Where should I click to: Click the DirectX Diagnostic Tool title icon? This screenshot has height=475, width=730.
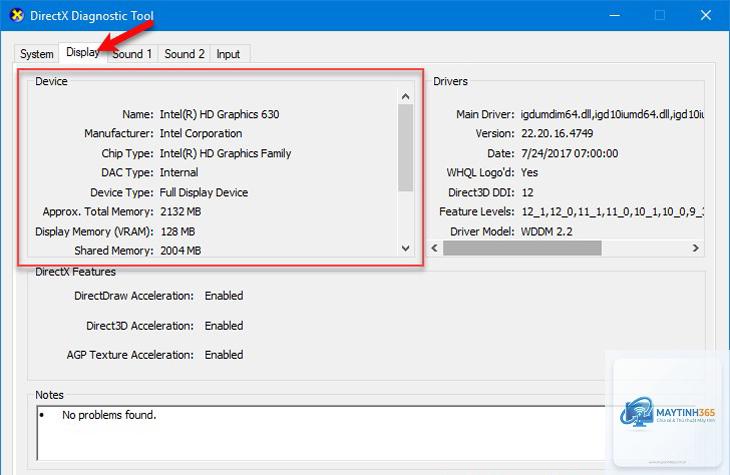point(17,15)
